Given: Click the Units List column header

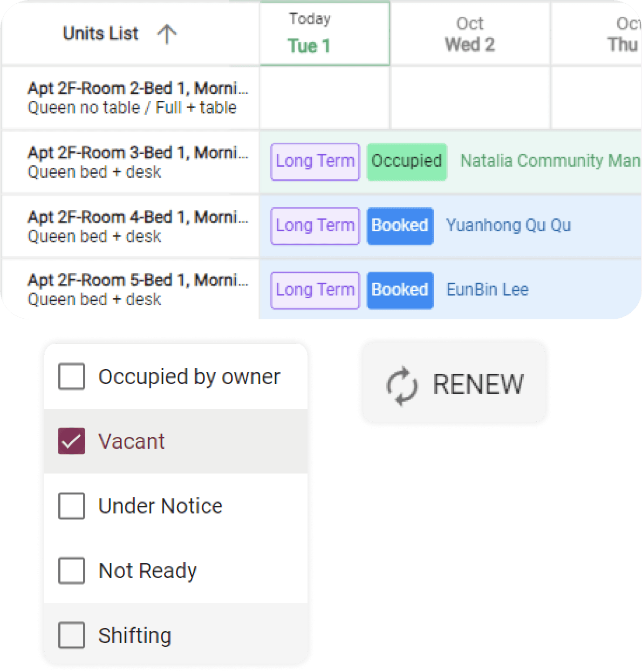Looking at the screenshot, I should coord(101,33).
